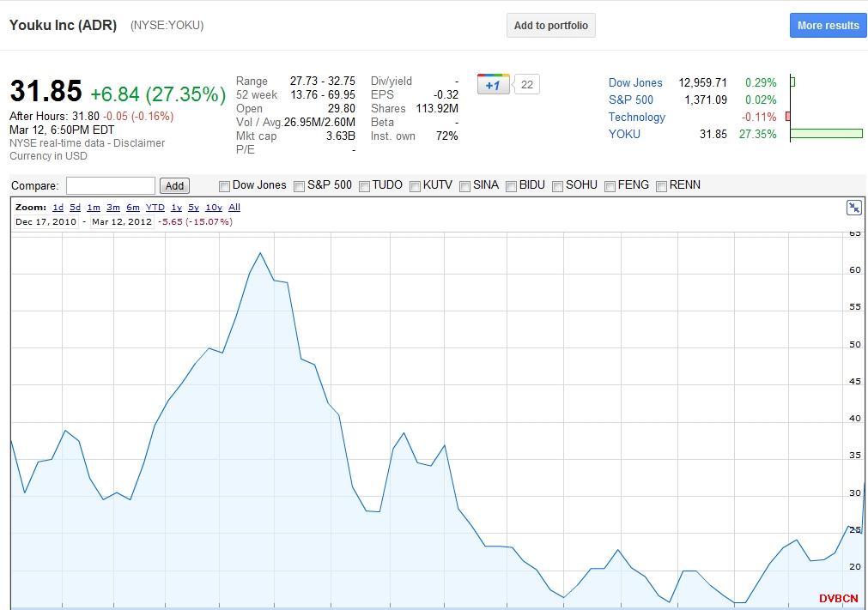The image size is (868, 610).
Task: Enable the Dow Jones comparison checkbox
Action: point(225,186)
